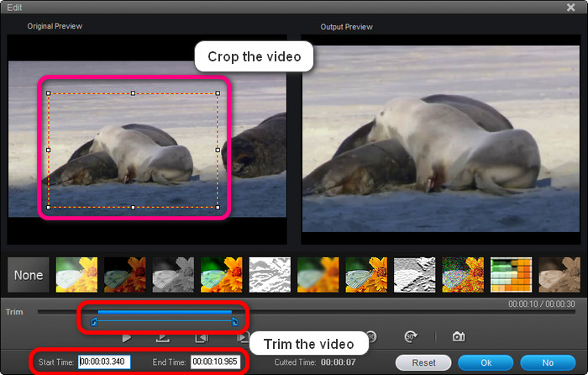Screen dimensions: 588x375
Task: Select the mosaic pixelated effect thumbnail
Action: pos(512,275)
